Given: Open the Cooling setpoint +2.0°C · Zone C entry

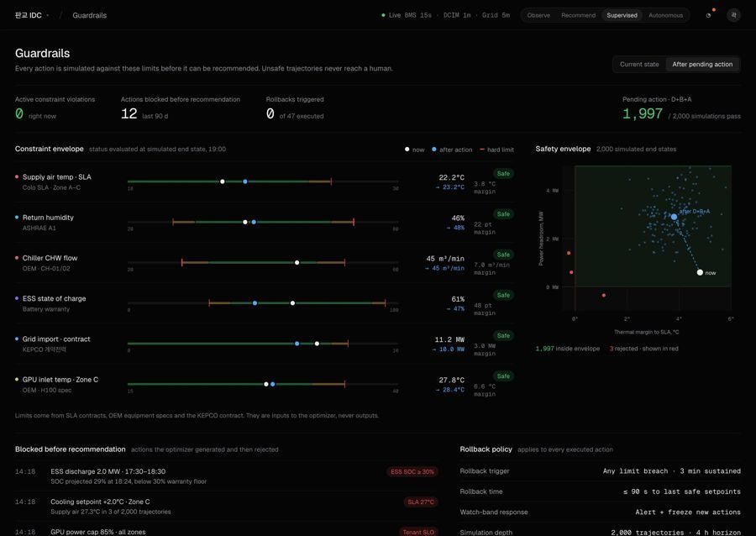Looking at the screenshot, I should pyautogui.click(x=225, y=506).
